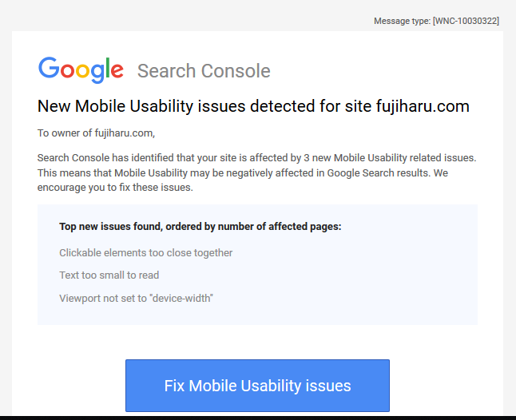Select the Viewport not set to device-width issue
Screen dimensions: 516x420
137,298
